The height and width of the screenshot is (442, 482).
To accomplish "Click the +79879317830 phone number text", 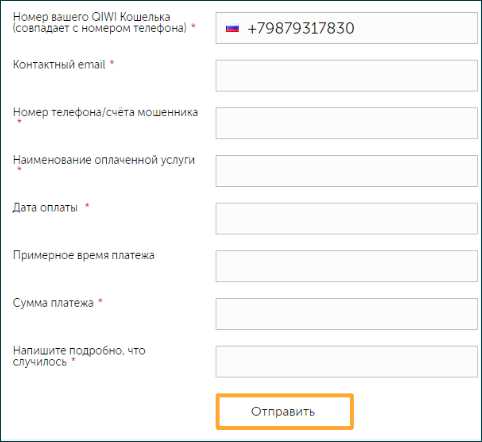I will 301,28.
